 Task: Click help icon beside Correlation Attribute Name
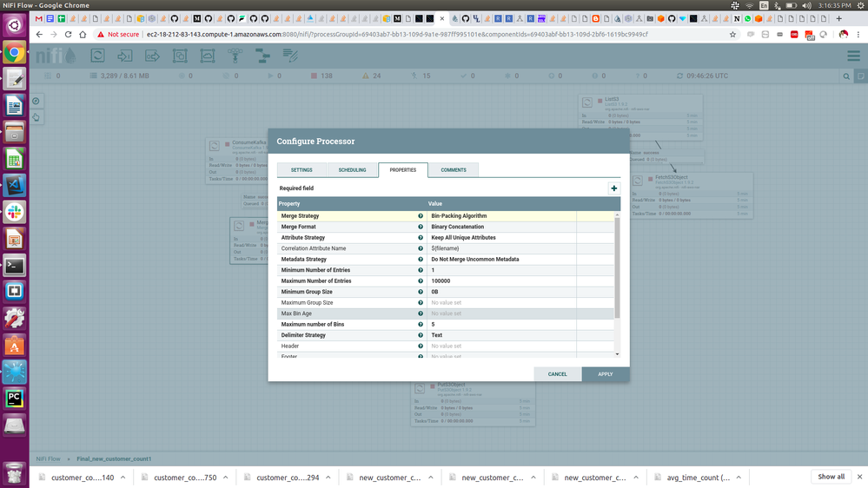(x=421, y=248)
